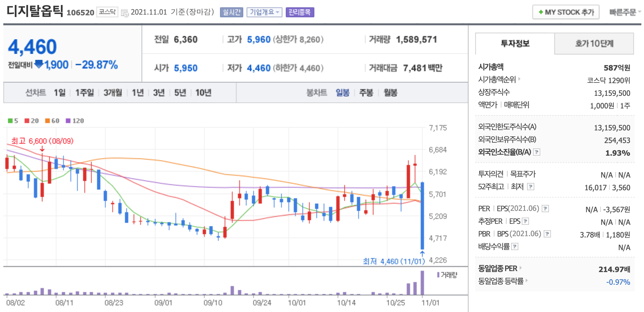Click the 투자의견 label link
The image size is (644, 312).
click(491, 174)
